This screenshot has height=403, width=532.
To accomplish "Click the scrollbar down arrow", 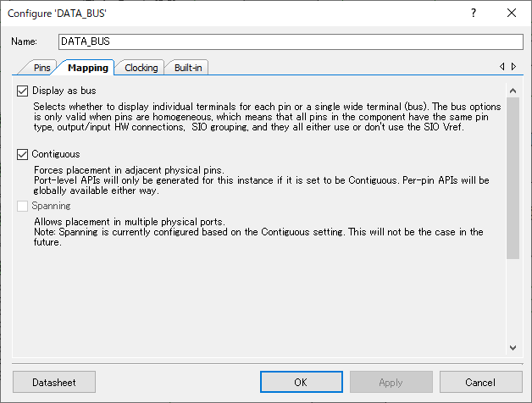I will (513, 348).
